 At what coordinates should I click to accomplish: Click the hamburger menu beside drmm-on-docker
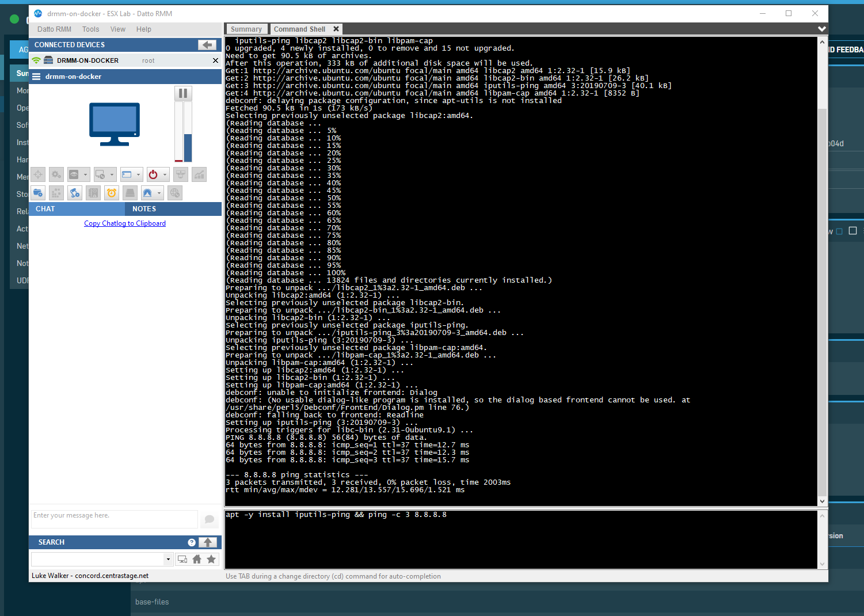(36, 77)
